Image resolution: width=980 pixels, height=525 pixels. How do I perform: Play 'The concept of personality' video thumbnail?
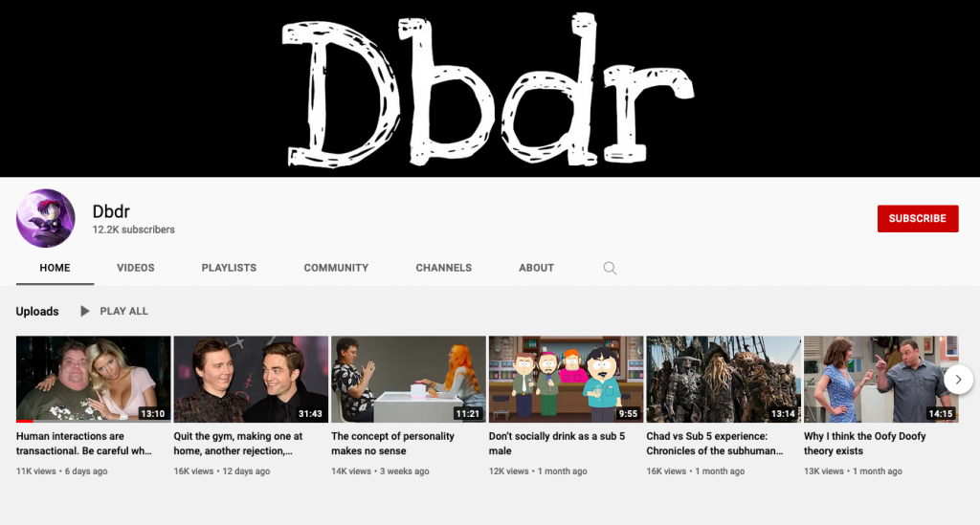pos(409,379)
